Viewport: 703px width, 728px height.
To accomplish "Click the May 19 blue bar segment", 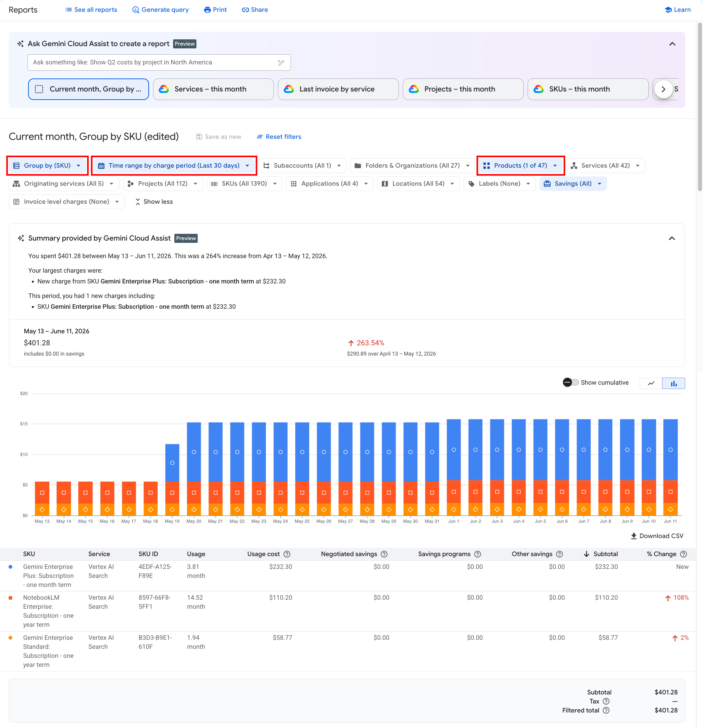I will (172, 462).
